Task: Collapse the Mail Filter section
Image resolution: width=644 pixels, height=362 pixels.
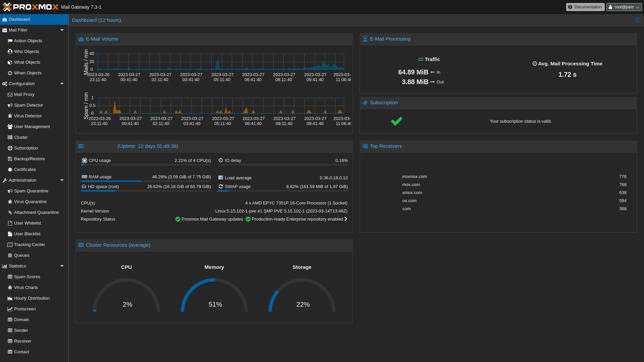Action: (62, 30)
